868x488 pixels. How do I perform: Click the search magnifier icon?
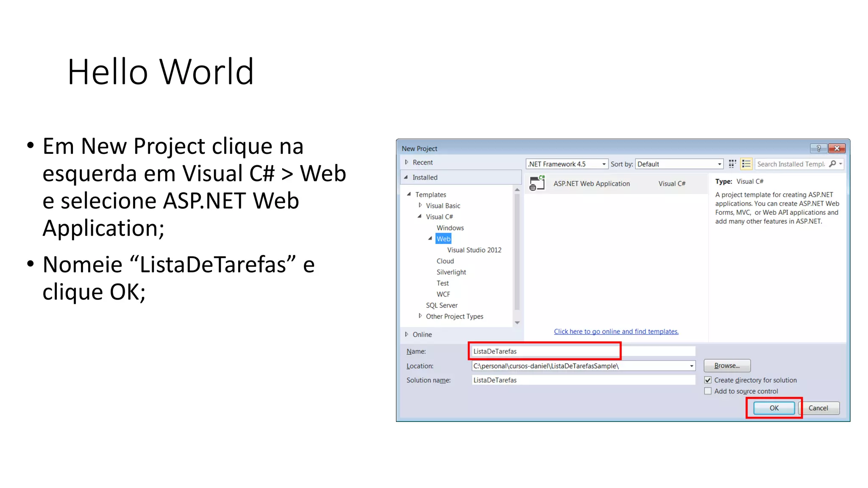(832, 164)
